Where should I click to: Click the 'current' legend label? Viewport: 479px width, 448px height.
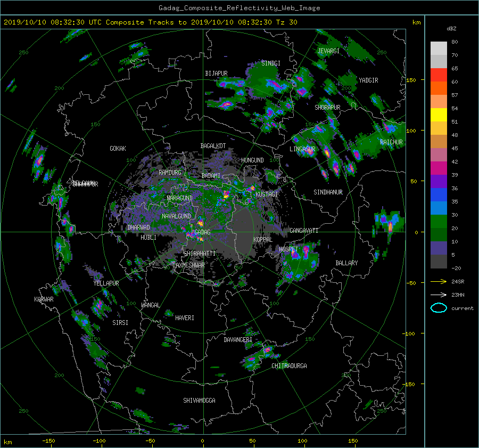pyautogui.click(x=462, y=308)
